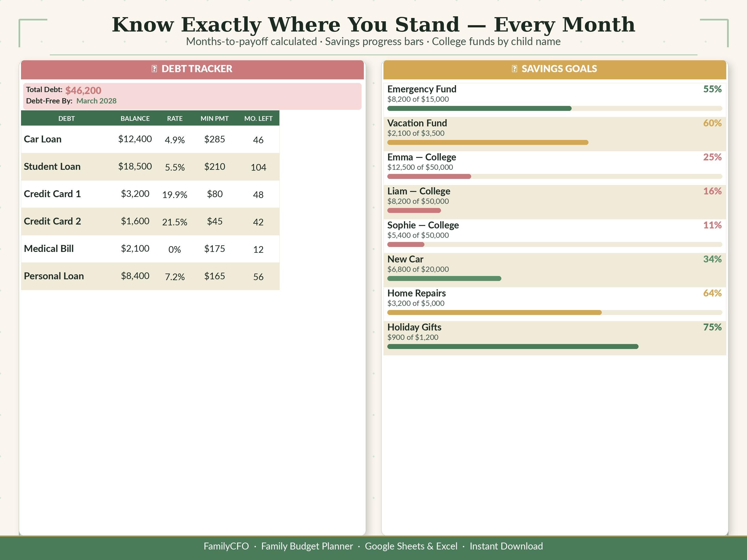747x560 pixels.
Task: Click the Know Exactly Where You Stand title
Action: click(x=373, y=25)
